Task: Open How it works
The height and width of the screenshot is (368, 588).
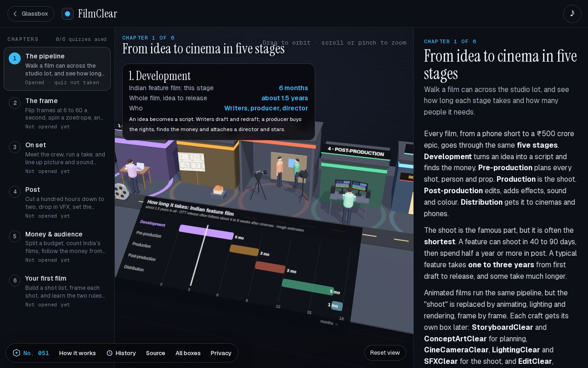Action: (x=78, y=353)
